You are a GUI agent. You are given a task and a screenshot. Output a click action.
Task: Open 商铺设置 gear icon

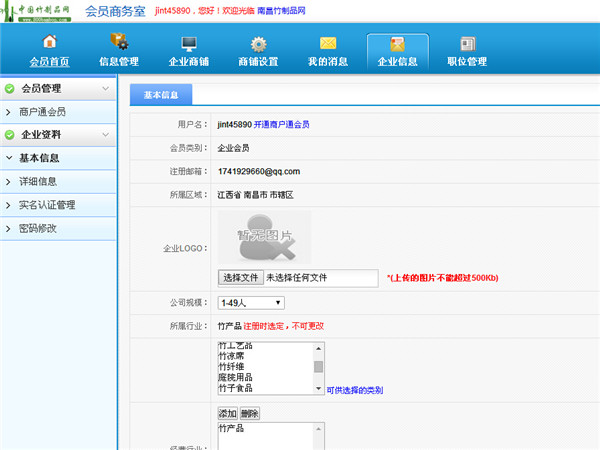tap(258, 43)
